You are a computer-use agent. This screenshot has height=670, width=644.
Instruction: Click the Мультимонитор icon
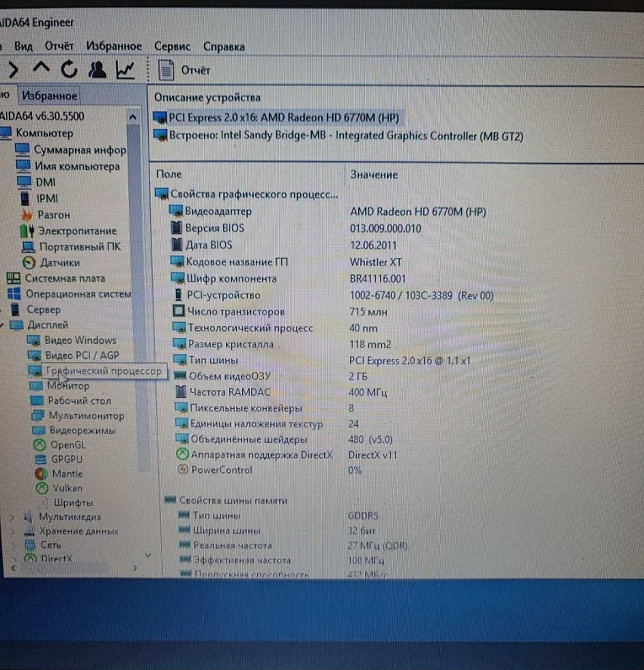pyautogui.click(x=38, y=415)
